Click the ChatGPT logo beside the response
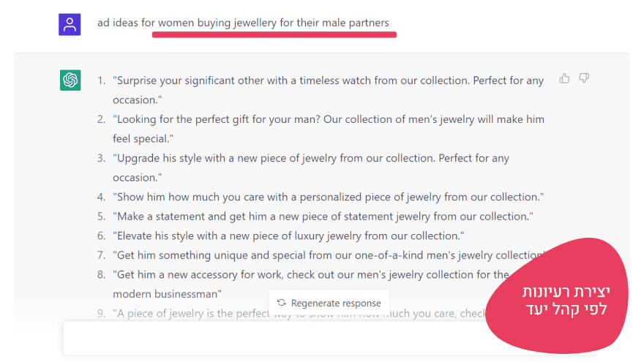644x362 pixels. (x=70, y=80)
